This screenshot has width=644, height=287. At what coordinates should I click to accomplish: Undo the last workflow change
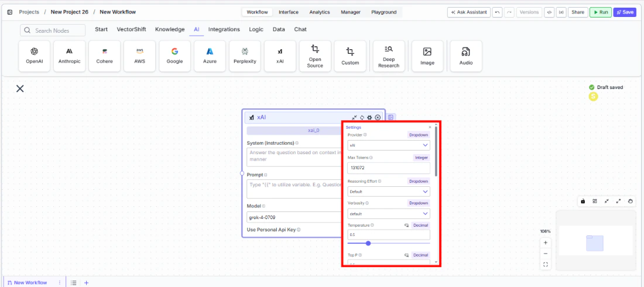pyautogui.click(x=498, y=12)
